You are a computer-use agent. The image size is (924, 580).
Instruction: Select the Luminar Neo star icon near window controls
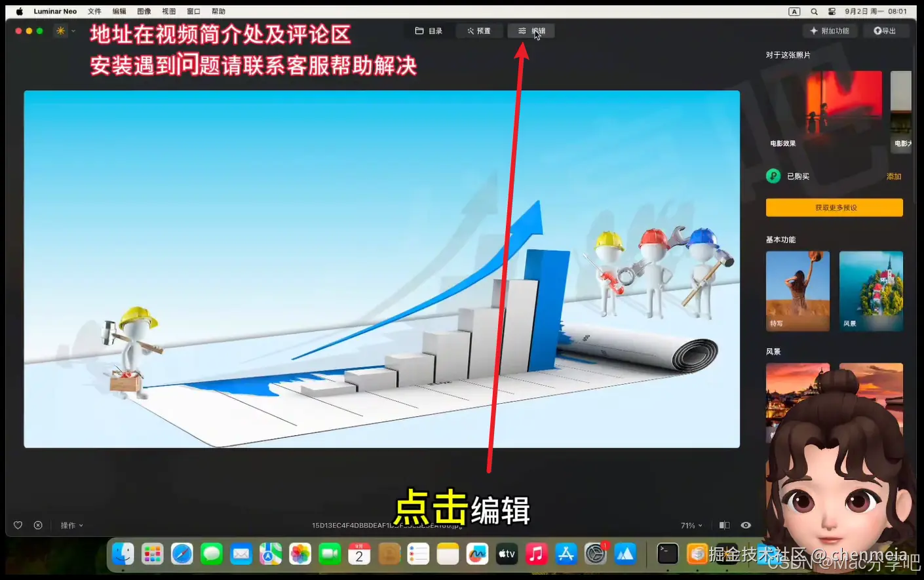60,30
